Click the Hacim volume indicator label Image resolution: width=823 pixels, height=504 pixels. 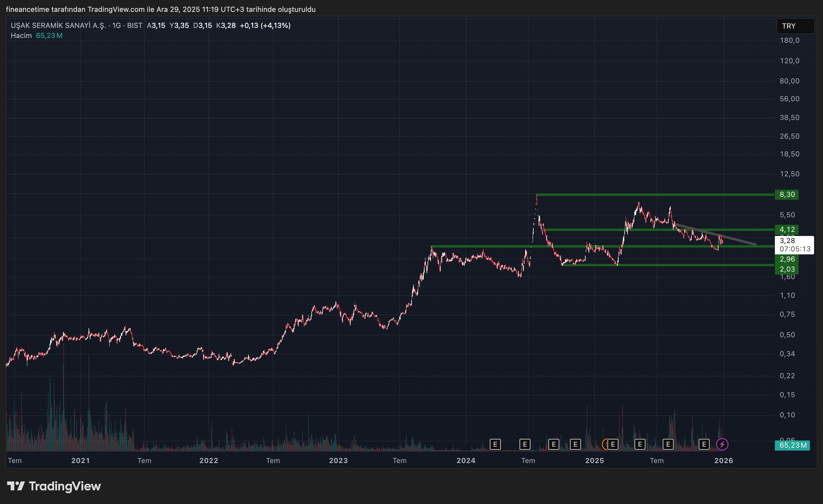(21, 35)
